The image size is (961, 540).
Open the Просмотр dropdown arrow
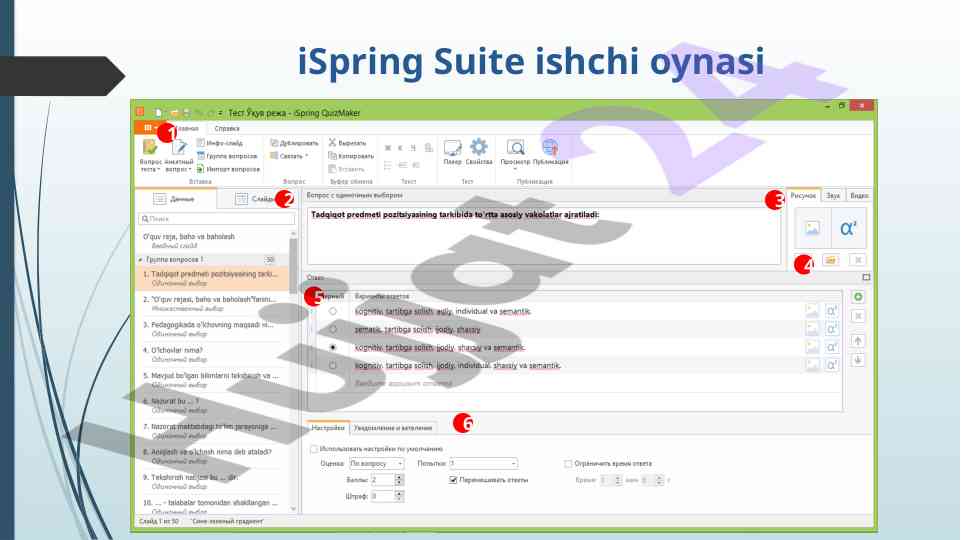click(515, 169)
